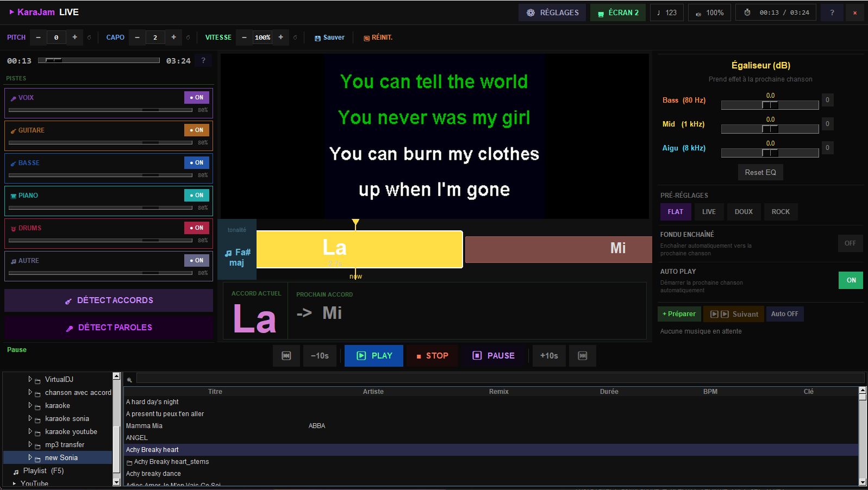The width and height of the screenshot is (868, 490).
Task: Expand the karaoke sonia folder
Action: point(30,418)
